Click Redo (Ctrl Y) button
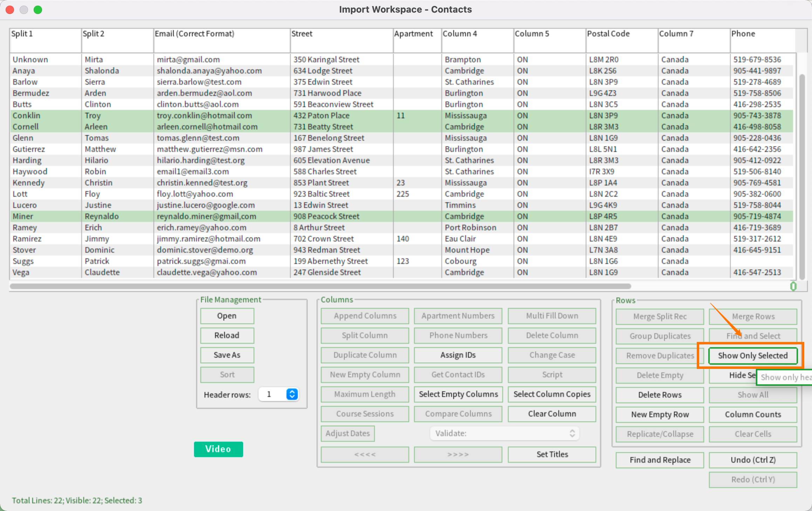812x511 pixels. tap(753, 479)
